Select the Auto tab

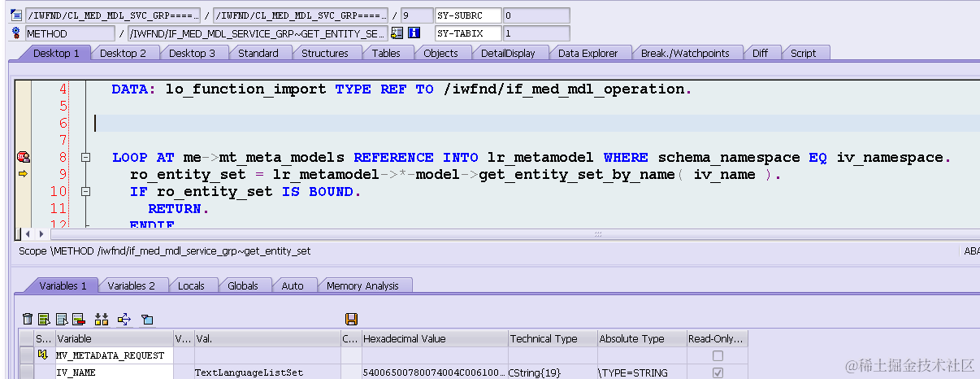tap(293, 285)
